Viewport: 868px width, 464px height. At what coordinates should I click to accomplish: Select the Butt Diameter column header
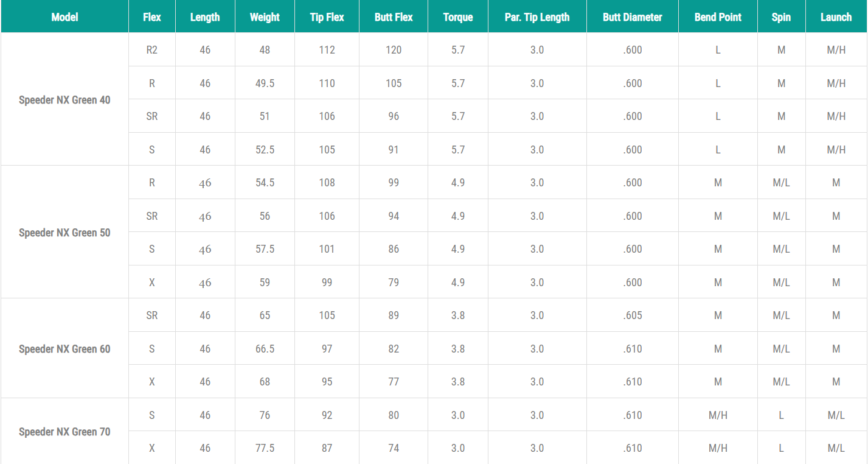632,17
